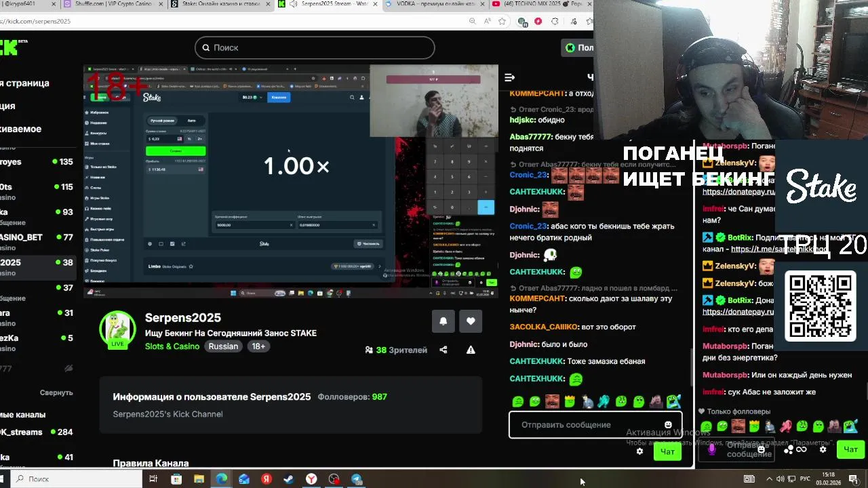868x488 pixels.
Task: Click the favorites star in the address bar
Action: click(x=502, y=21)
